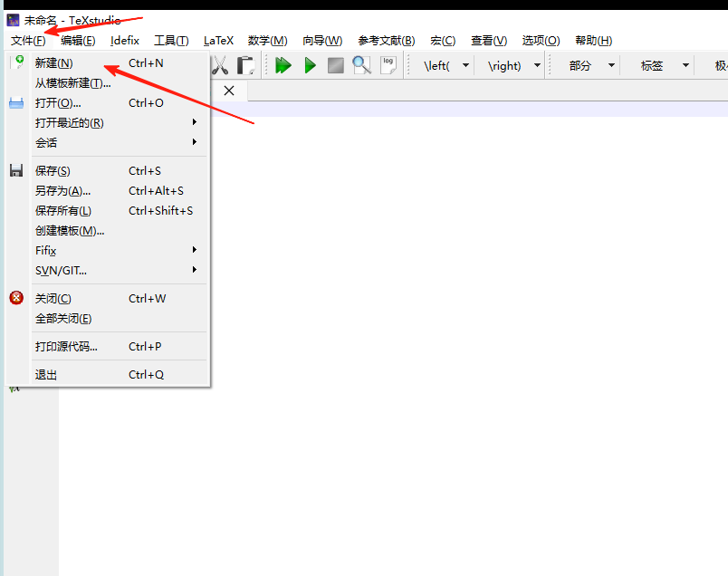Click the floppy disk icon beside 保存(S)

(16, 170)
